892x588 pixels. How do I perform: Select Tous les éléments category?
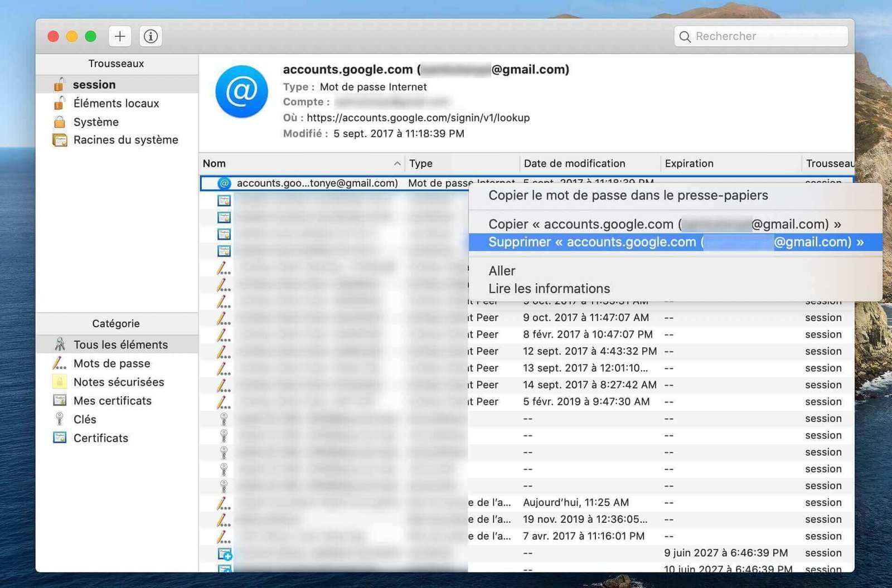tap(117, 344)
